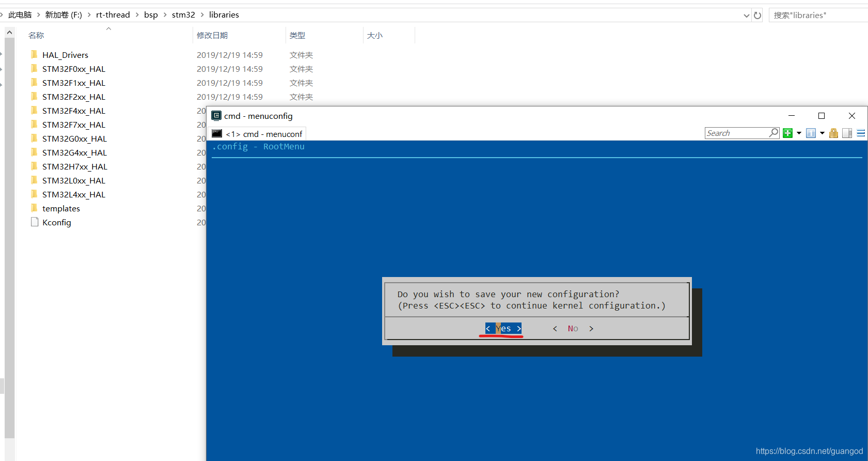Close the cmd - menuconfig window
Image resolution: width=868 pixels, height=461 pixels.
pyautogui.click(x=852, y=116)
